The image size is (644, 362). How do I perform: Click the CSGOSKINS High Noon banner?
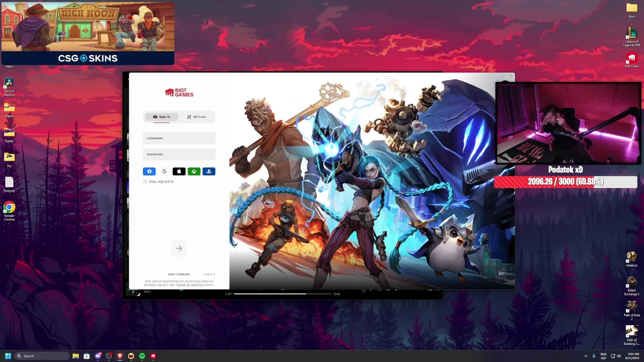tap(88, 33)
